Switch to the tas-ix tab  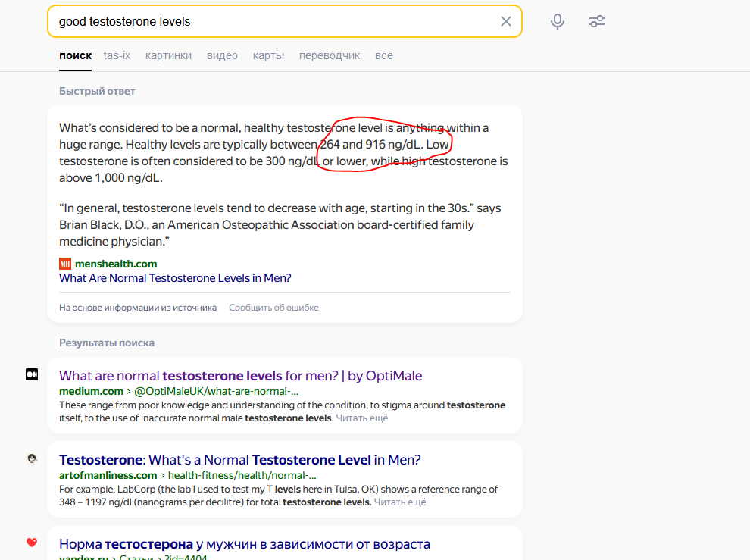pos(117,55)
